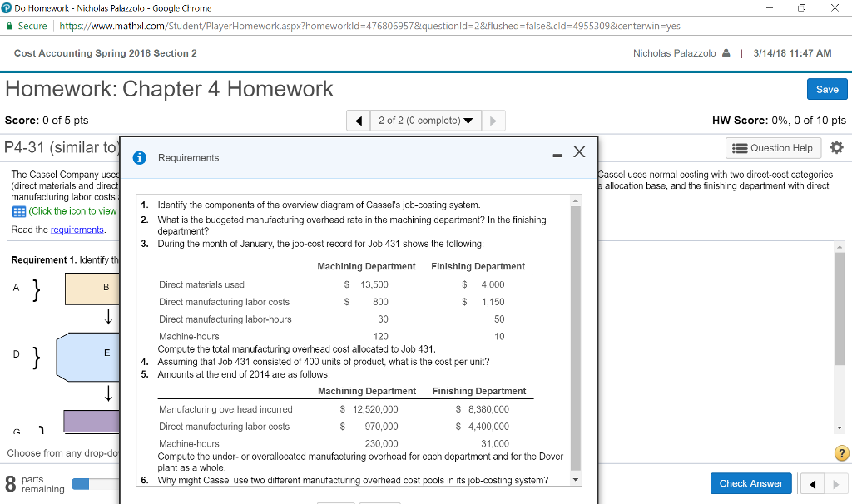
Task: Open drop-down box B in the diagram
Action: [92, 287]
